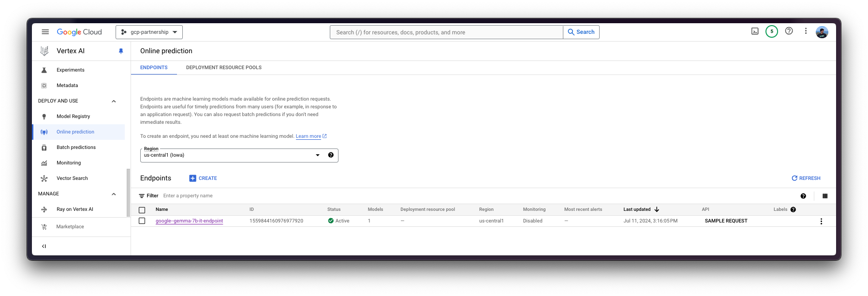The image size is (868, 296).
Task: Collapse the DEPLOY AND USE section
Action: pyautogui.click(x=114, y=101)
